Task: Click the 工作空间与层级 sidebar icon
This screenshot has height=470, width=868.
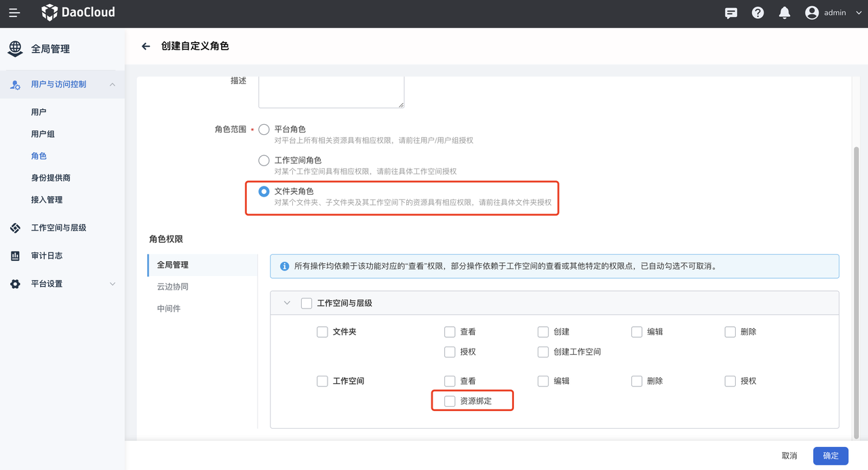Action: (x=15, y=228)
